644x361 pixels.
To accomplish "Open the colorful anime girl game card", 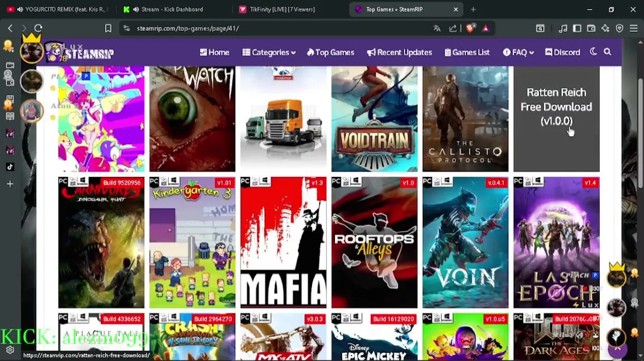I will [x=101, y=119].
